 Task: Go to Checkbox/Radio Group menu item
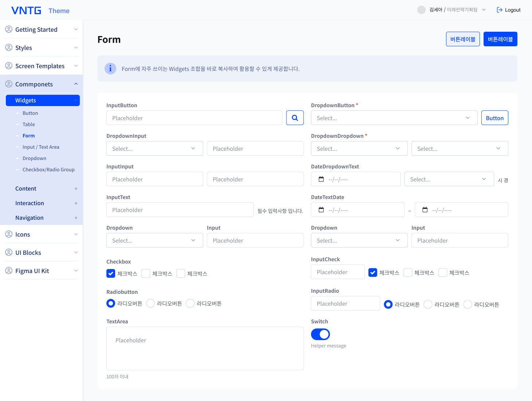click(x=48, y=170)
